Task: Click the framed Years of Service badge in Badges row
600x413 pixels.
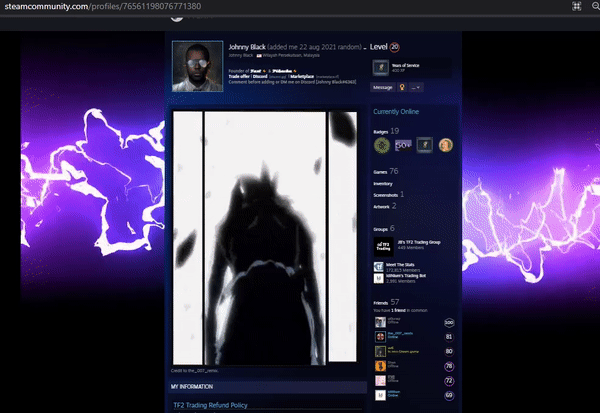Action: point(425,145)
